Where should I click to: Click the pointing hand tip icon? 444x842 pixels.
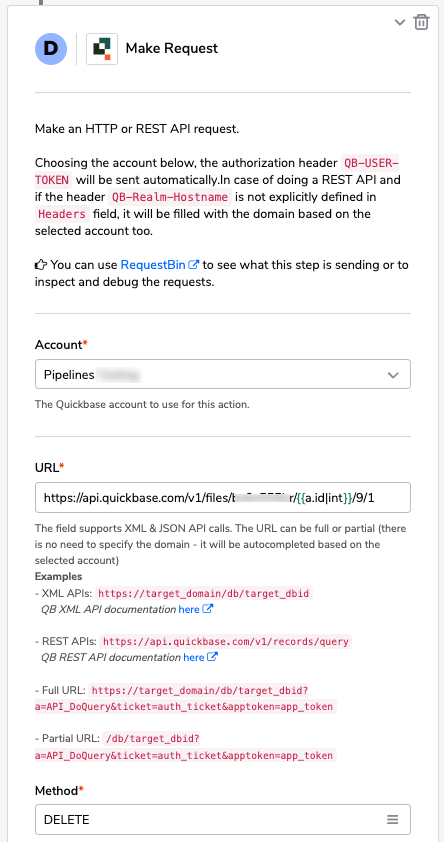coord(41,265)
